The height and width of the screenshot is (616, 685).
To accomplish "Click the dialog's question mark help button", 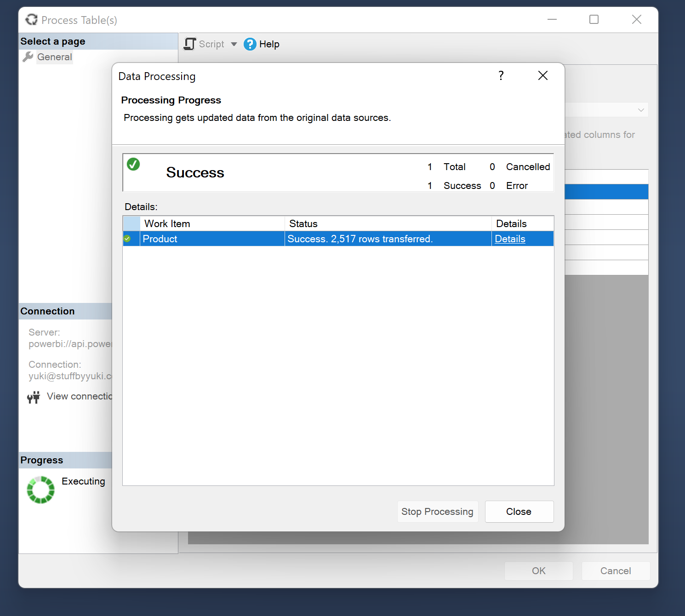I will pos(501,76).
